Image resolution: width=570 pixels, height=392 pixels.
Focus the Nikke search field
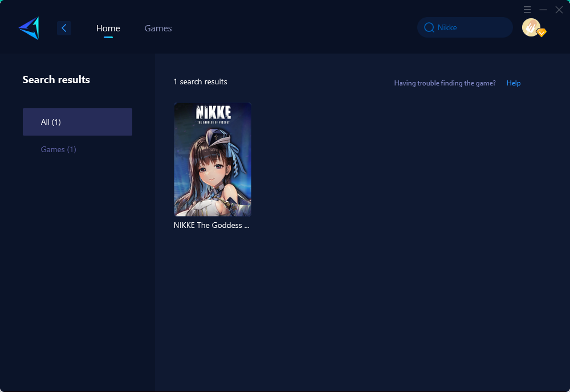[465, 27]
